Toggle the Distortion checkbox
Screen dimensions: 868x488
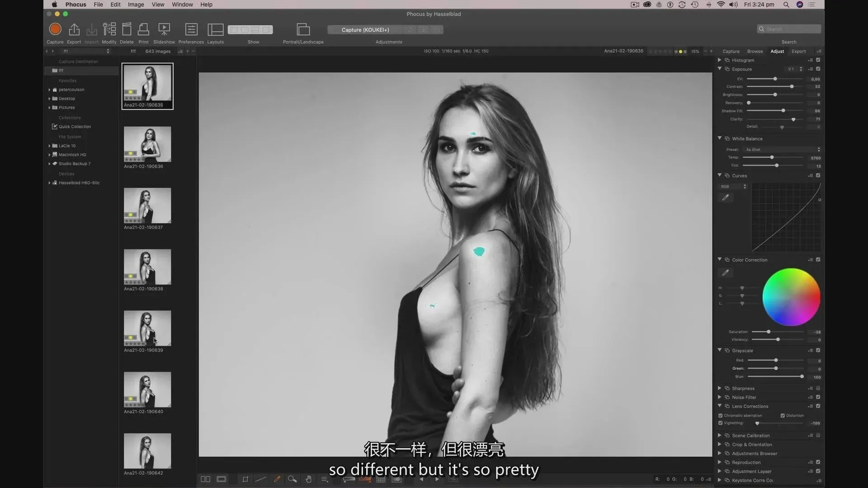click(x=783, y=416)
